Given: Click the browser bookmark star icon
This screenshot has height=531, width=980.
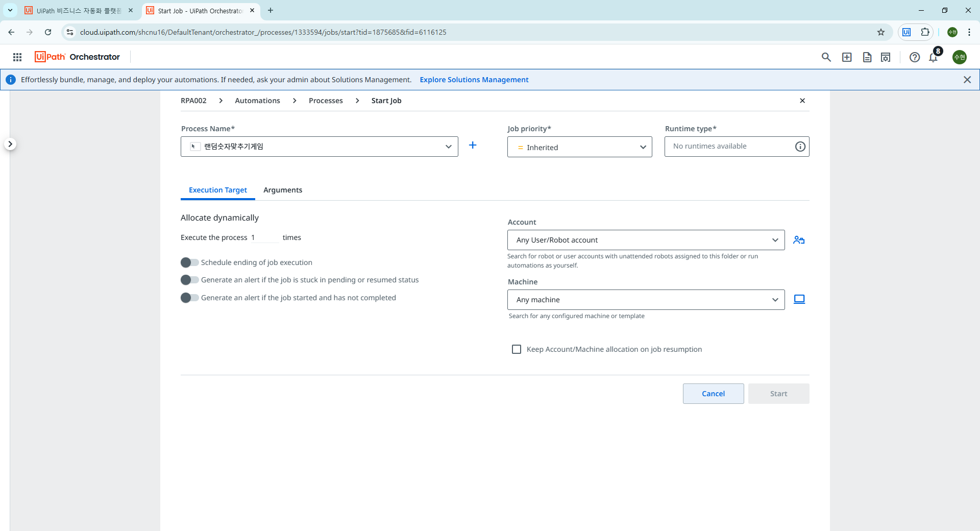Looking at the screenshot, I should pos(881,32).
